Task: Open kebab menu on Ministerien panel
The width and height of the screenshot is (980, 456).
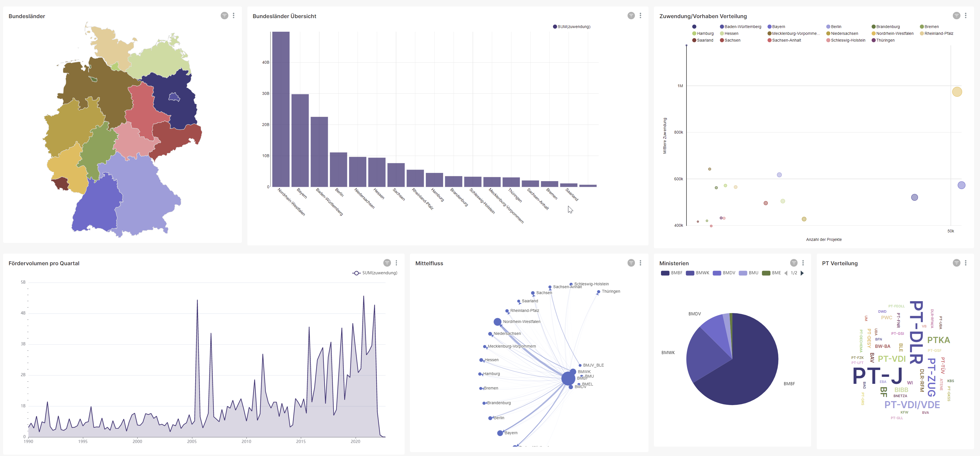Action: 803,263
